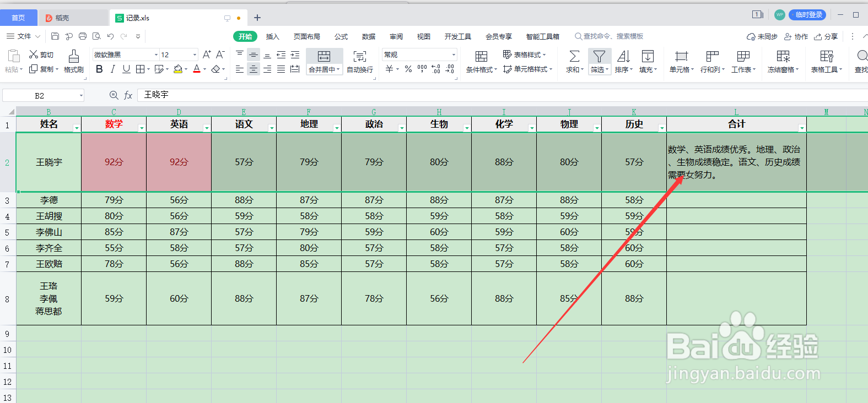
Task: Click the formula bar showing 王晓宇
Action: [502, 95]
